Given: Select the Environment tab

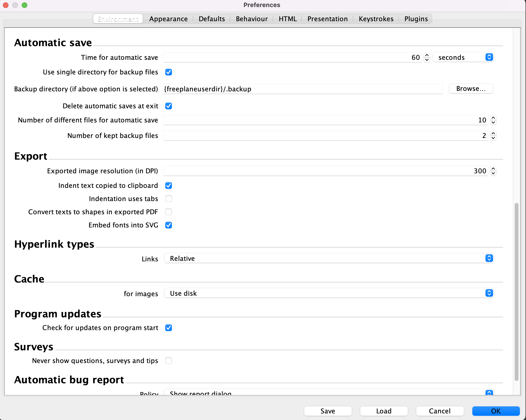Looking at the screenshot, I should tap(118, 19).
